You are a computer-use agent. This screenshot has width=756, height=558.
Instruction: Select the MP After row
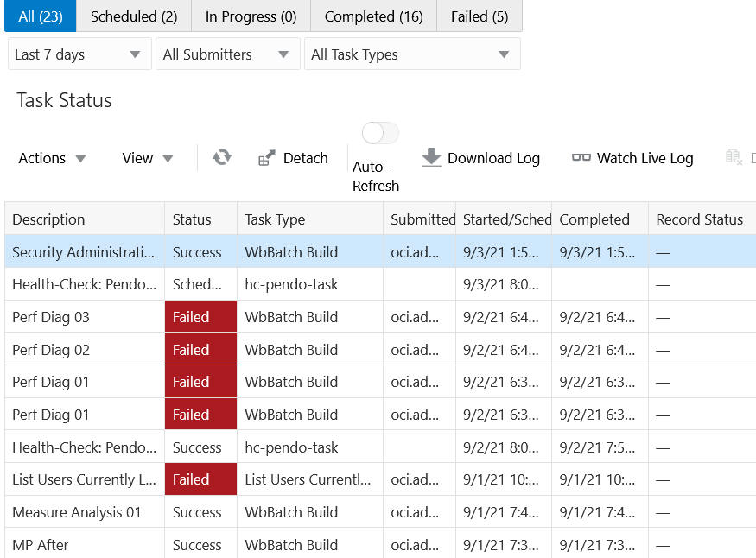pos(380,544)
